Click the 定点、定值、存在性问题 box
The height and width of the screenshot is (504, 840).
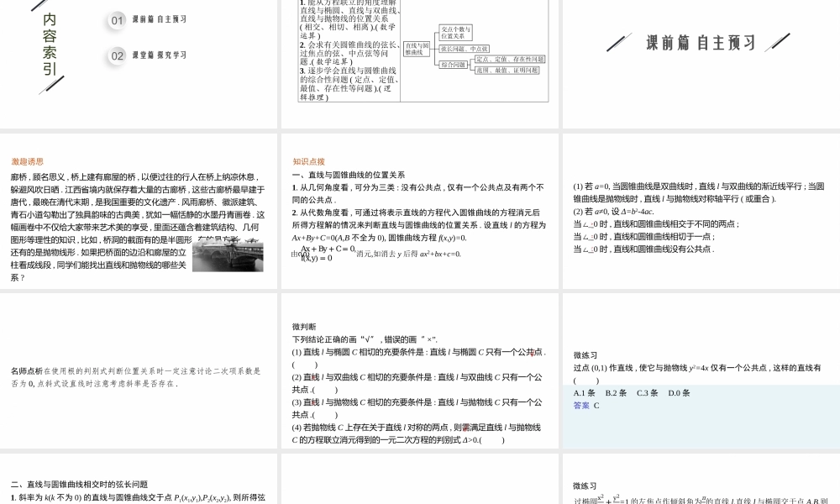point(511,60)
